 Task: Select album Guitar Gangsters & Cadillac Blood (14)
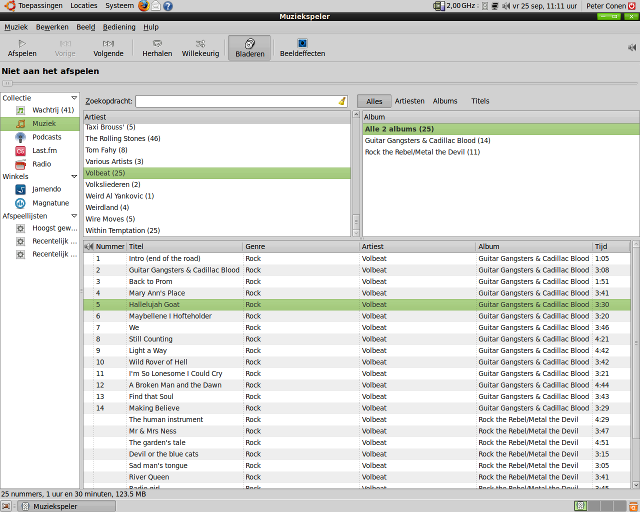click(x=500, y=140)
